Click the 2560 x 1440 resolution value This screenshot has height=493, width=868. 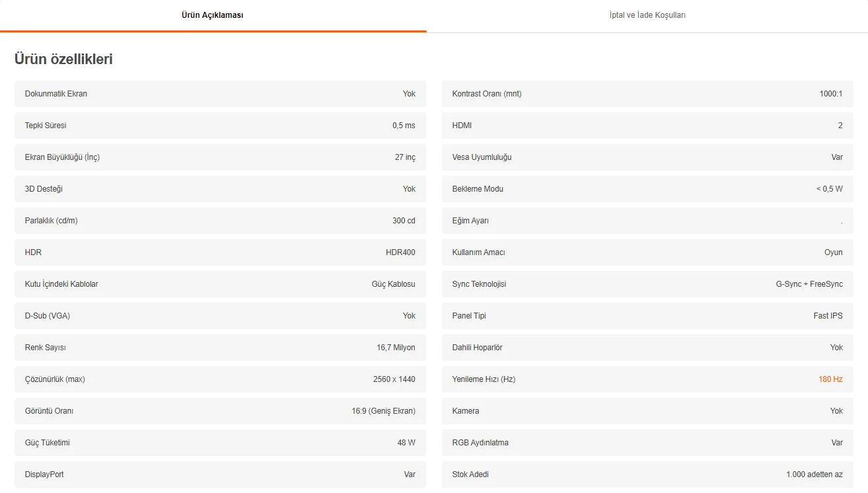[394, 379]
